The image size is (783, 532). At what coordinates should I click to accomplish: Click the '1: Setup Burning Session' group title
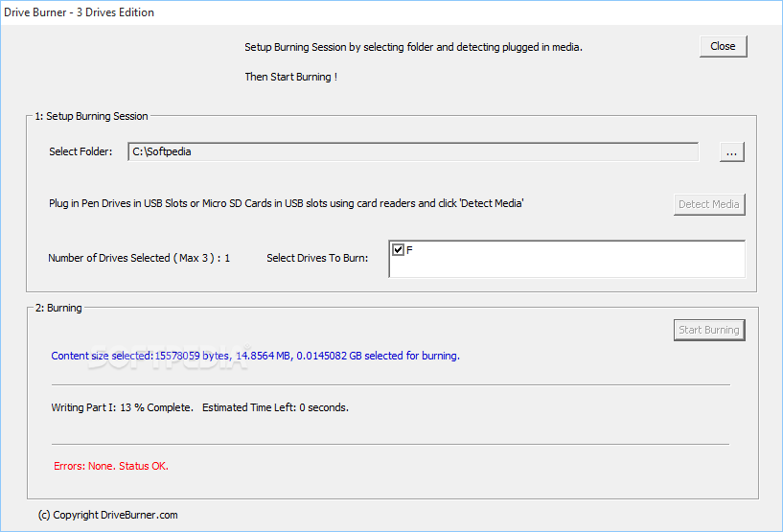tap(91, 116)
